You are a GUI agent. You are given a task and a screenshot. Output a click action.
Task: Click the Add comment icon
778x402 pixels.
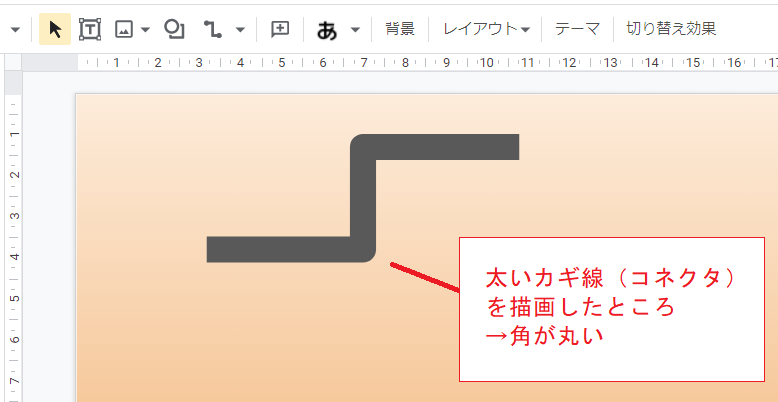point(280,29)
